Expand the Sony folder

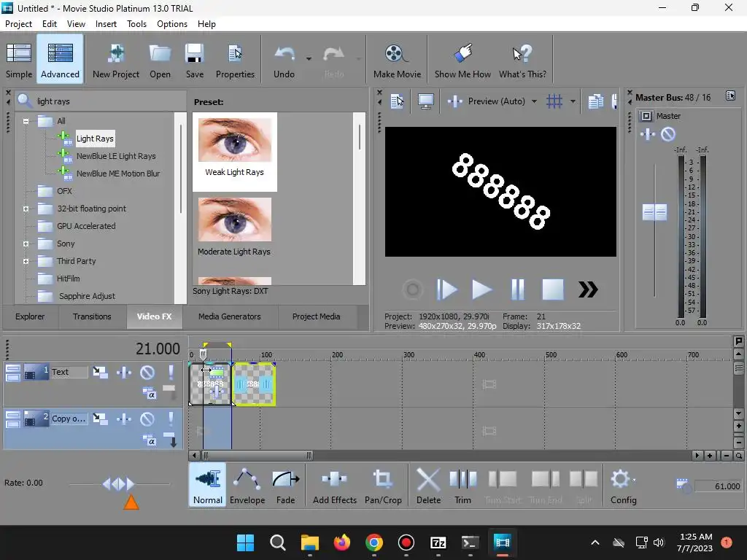pos(26,244)
